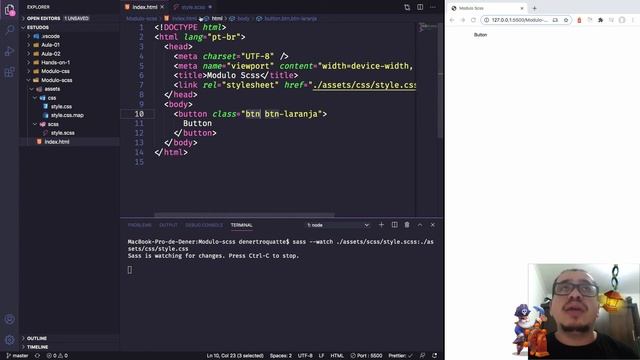Open the browser three-dot menu

point(633,20)
